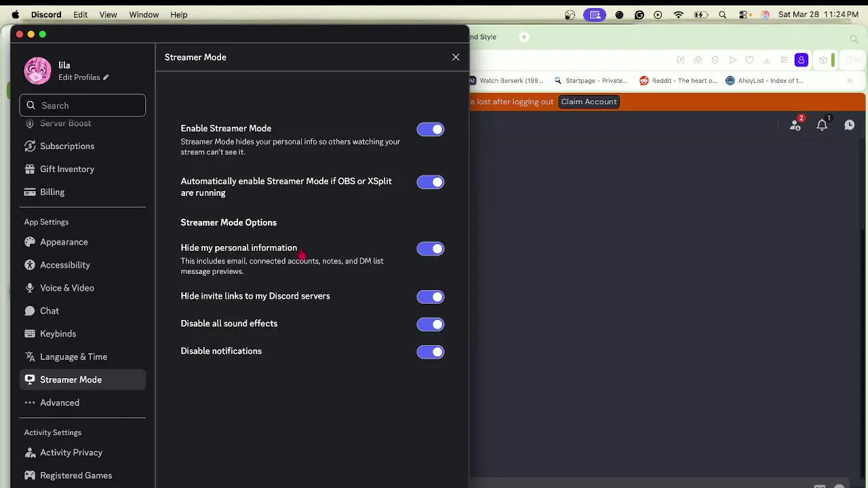
Task: Toggle Hide my personal information
Action: 431,249
